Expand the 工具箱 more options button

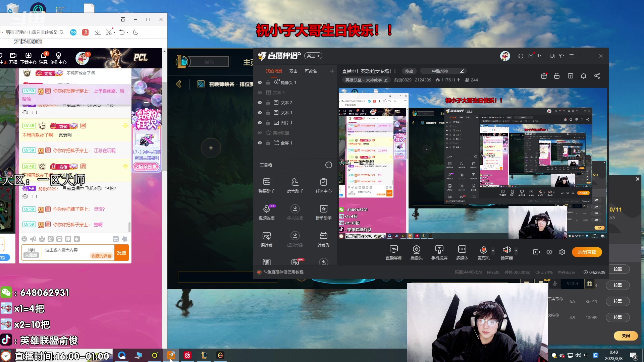point(329,165)
